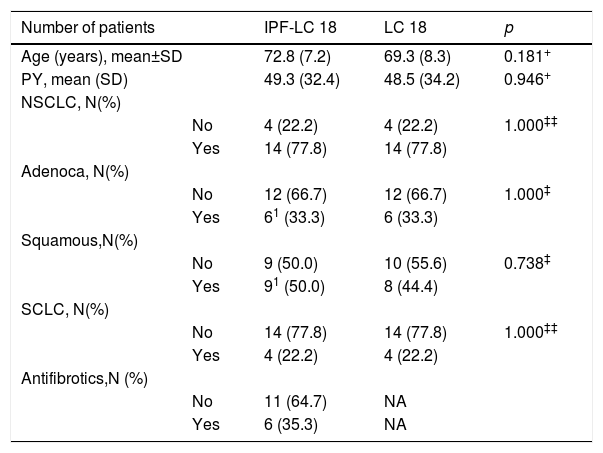Select the "SCLC, N(%)" row heading
The image size is (603, 453).
pyautogui.click(x=63, y=309)
